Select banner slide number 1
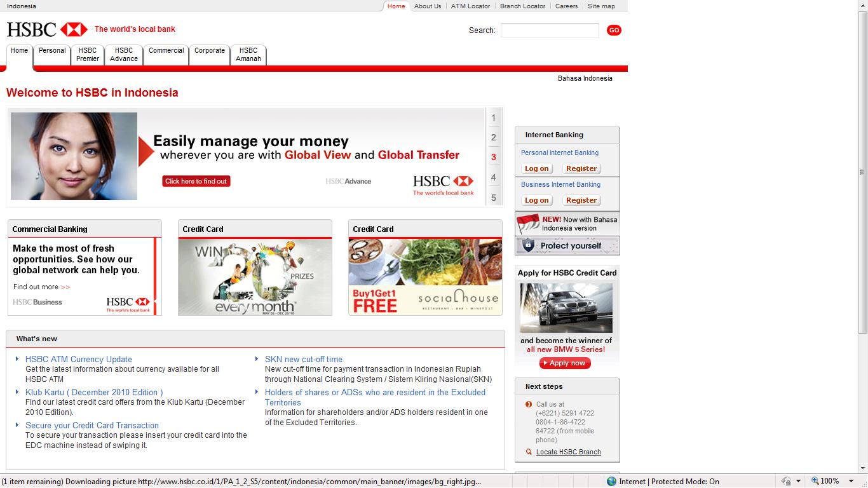The image size is (868, 488). coord(494,117)
